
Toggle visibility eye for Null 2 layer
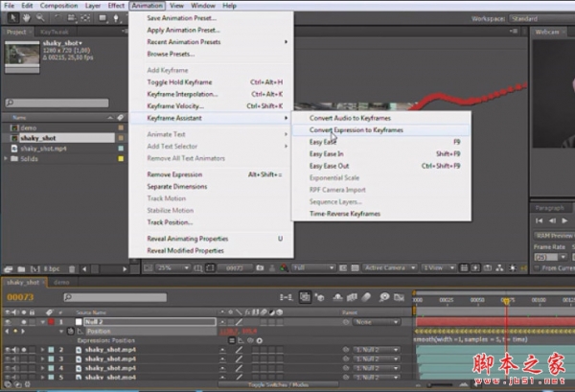click(9, 322)
